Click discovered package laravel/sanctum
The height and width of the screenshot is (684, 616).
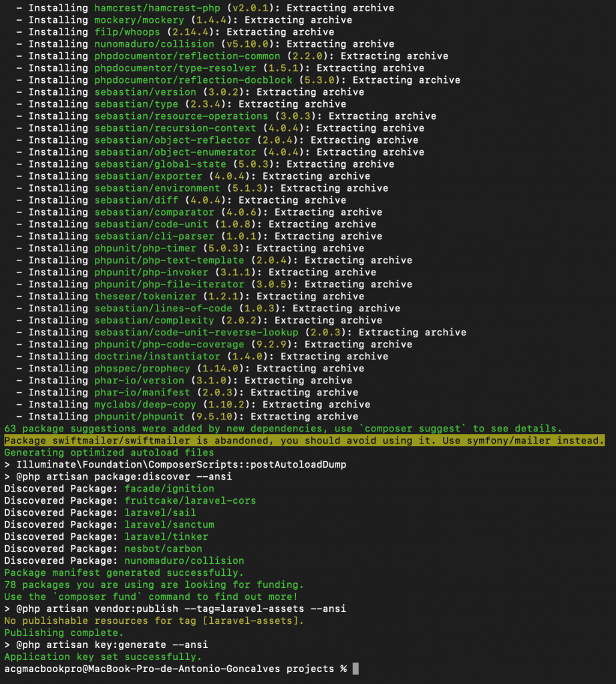[x=169, y=524]
